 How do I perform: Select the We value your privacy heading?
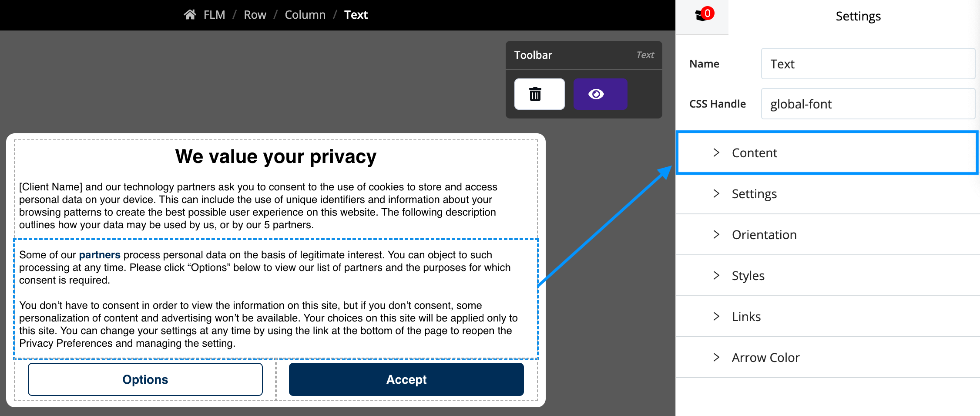pyautogui.click(x=276, y=156)
